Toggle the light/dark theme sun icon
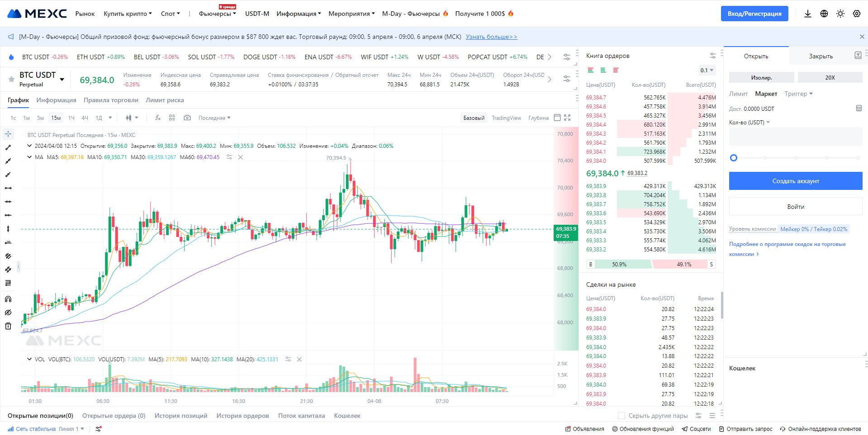868x435 pixels. tap(840, 14)
